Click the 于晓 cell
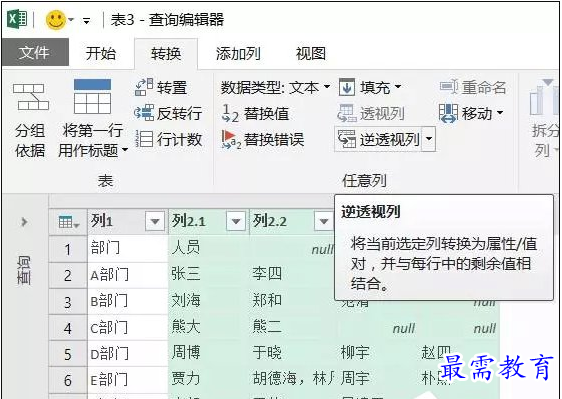562x399 pixels. tap(293, 353)
